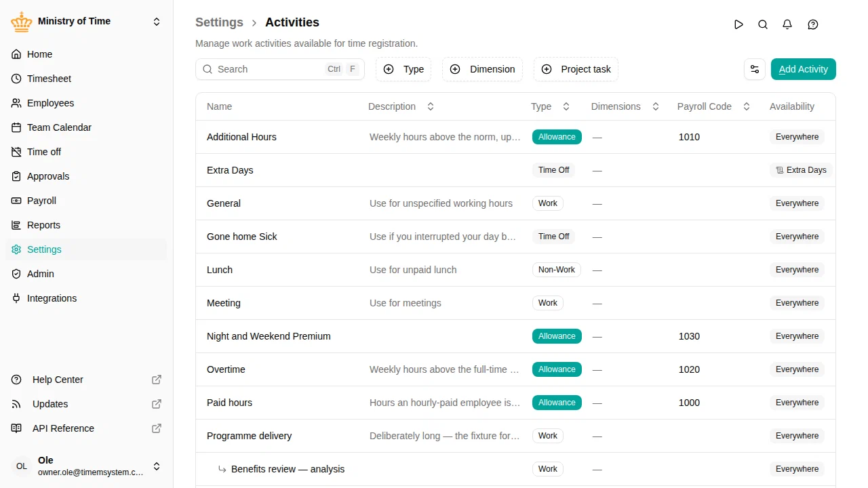The image size is (868, 488).
Task: Click the Timesheet clock icon
Action: [16, 79]
